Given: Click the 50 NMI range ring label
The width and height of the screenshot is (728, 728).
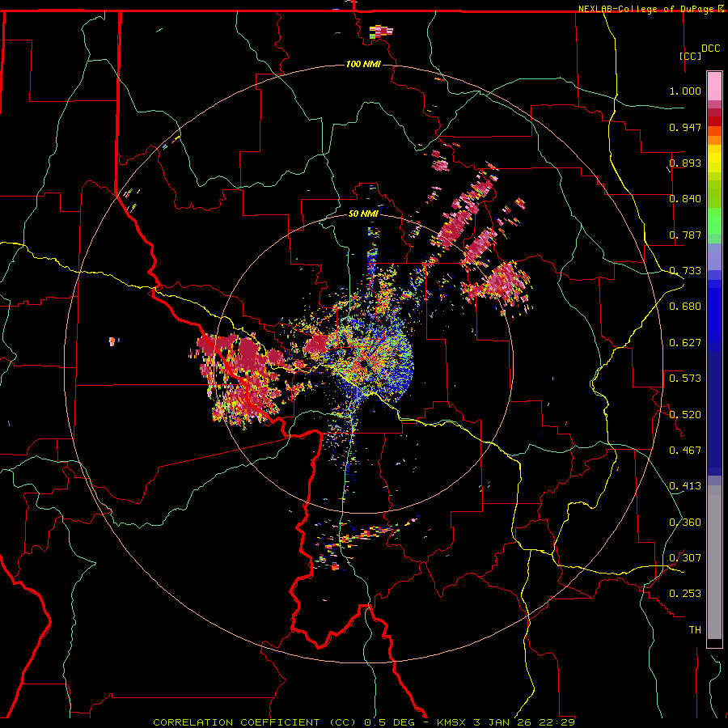Looking at the screenshot, I should 363,214.
